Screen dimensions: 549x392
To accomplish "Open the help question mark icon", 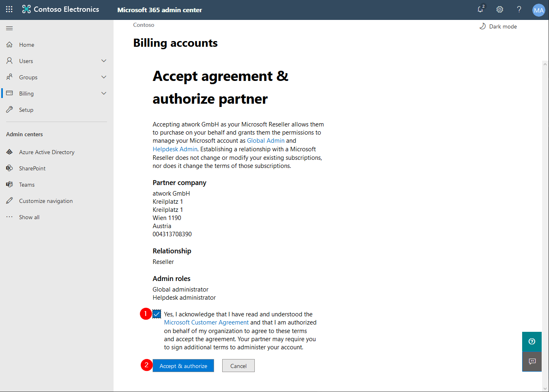I will tap(519, 9).
